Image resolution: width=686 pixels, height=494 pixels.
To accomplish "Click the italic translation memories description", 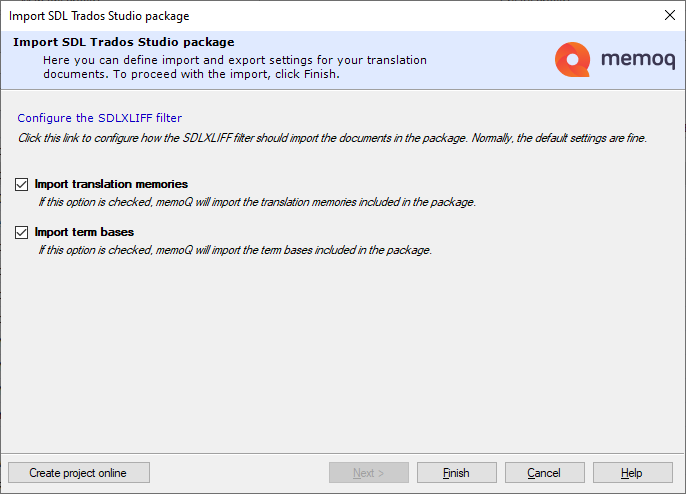I will click(x=256, y=202).
